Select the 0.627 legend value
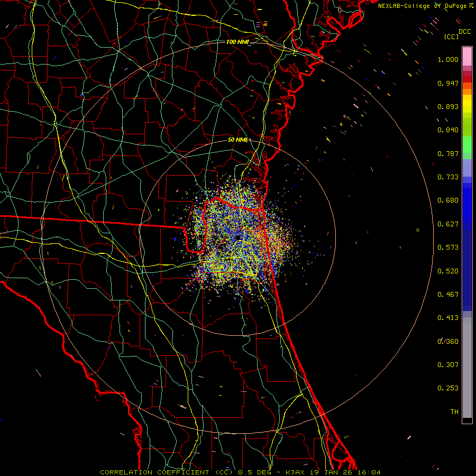476x476 pixels. click(x=448, y=224)
